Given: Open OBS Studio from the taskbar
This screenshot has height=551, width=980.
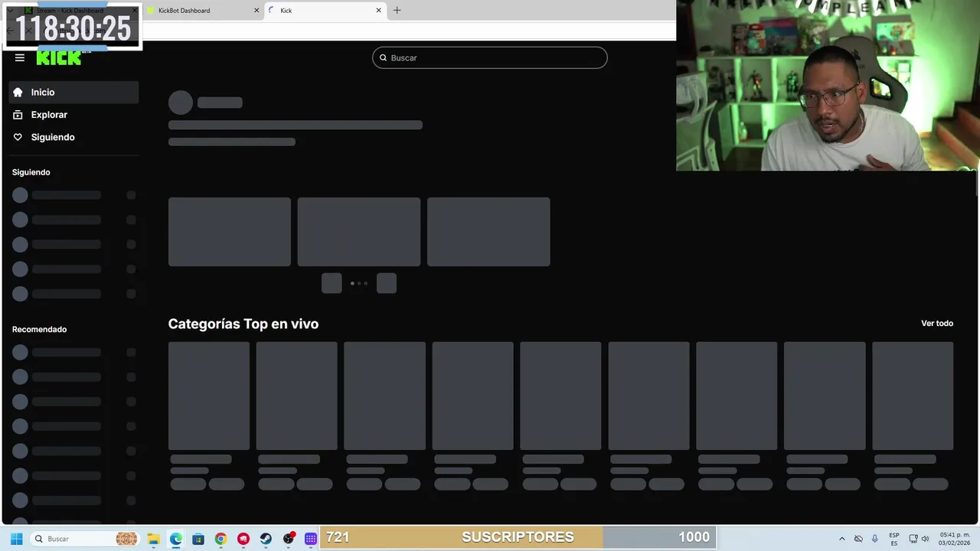Looking at the screenshot, I should click(289, 539).
